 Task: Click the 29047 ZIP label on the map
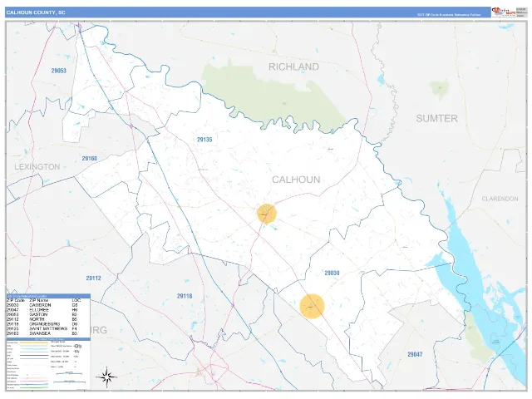(x=415, y=354)
